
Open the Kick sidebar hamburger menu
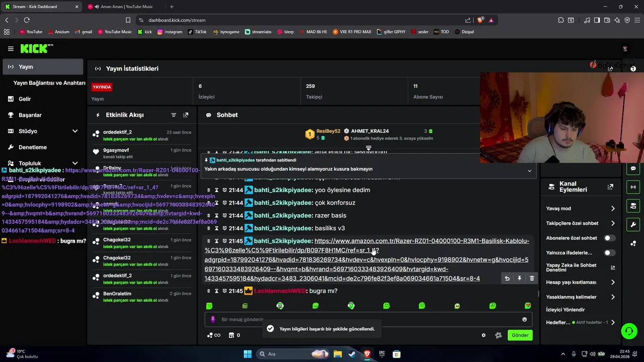pos(11,49)
